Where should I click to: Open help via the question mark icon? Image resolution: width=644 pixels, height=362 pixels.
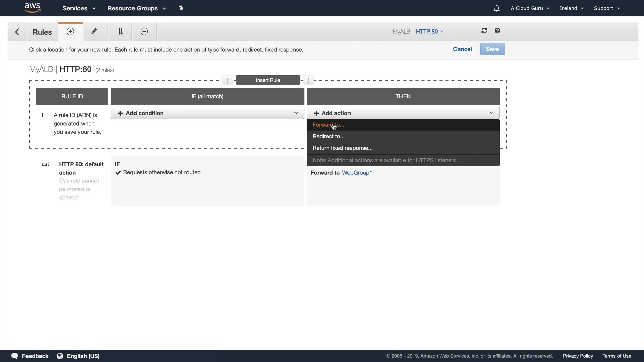tap(497, 31)
